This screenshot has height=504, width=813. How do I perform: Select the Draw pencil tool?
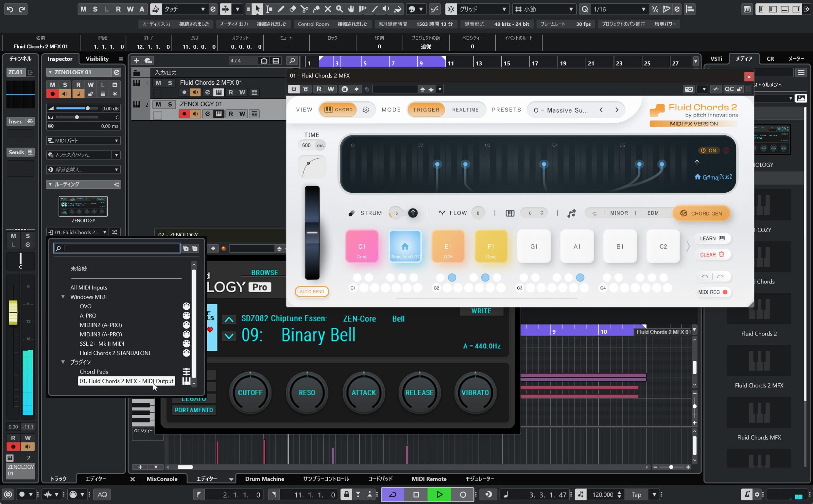point(281,9)
